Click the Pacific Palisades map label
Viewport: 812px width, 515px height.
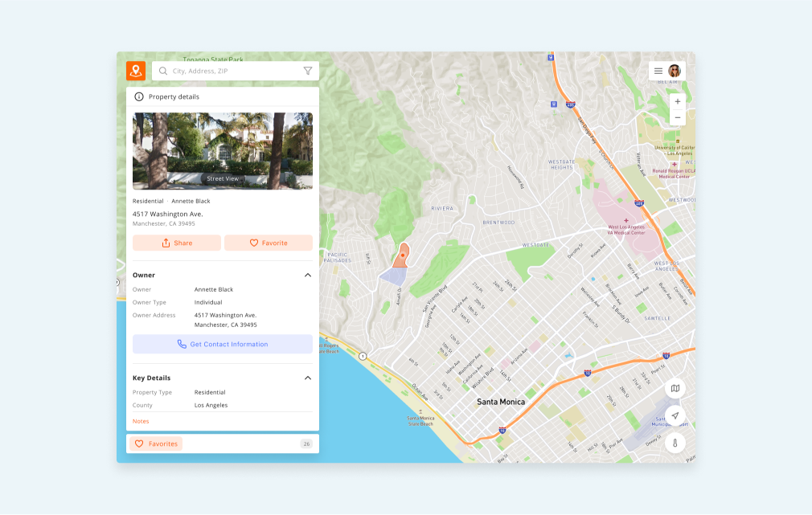(338, 257)
